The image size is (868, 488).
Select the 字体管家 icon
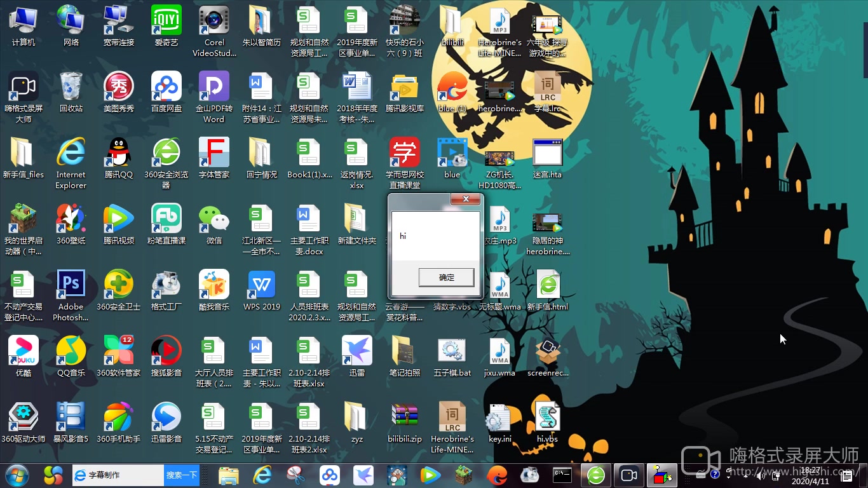(x=214, y=158)
